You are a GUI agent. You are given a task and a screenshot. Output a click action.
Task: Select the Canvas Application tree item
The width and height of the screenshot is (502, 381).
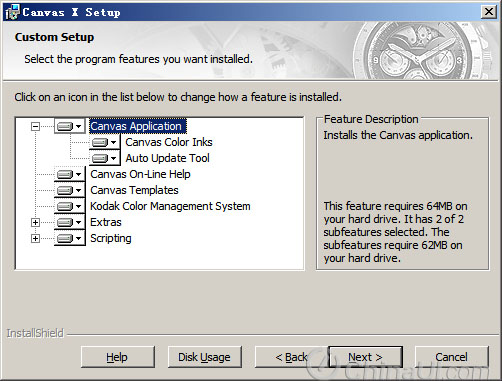click(138, 126)
